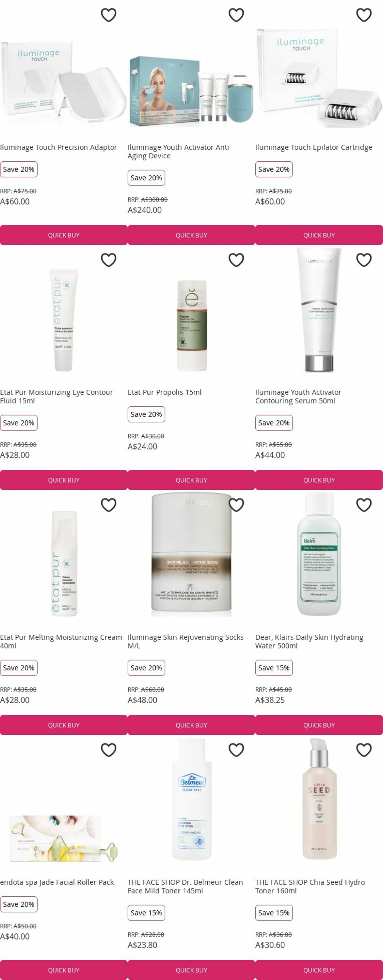Click Save 15% badge on Dr. Belmeur toner
The image size is (383, 980).
tap(146, 913)
